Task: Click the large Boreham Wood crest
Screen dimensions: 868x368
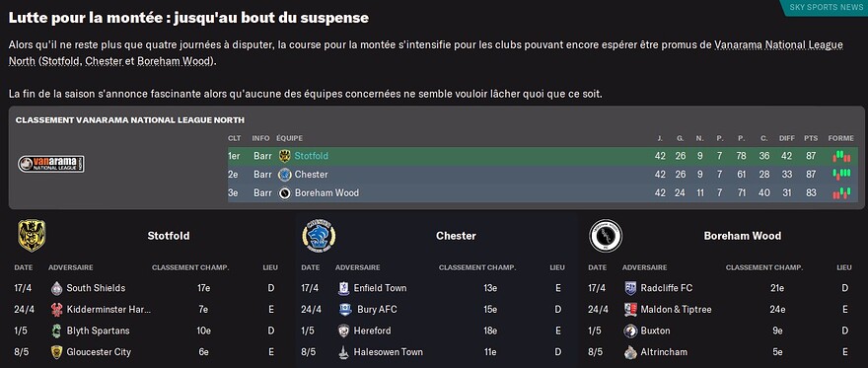Action: [606, 236]
